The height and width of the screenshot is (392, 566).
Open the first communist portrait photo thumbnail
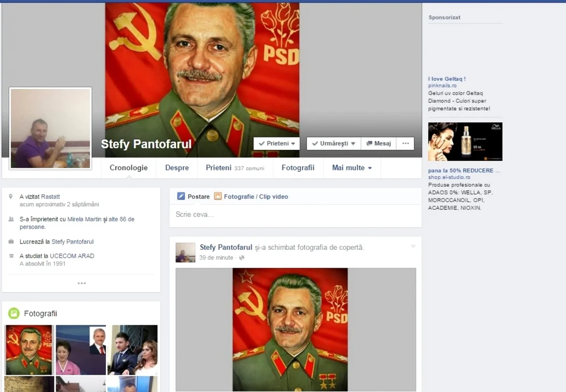29,350
